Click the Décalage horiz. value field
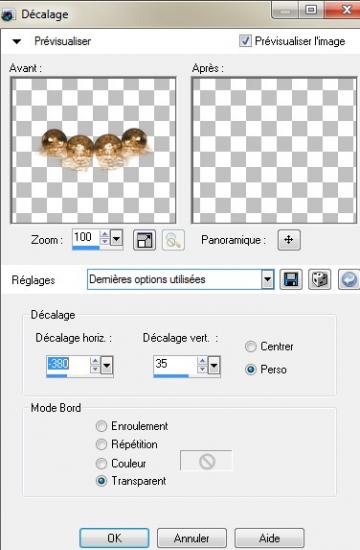360x550 pixels. click(x=68, y=365)
